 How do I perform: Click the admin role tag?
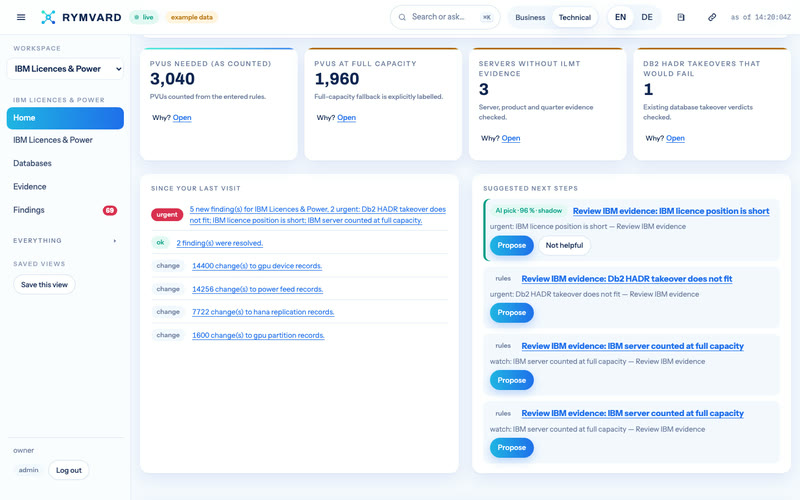point(28,470)
